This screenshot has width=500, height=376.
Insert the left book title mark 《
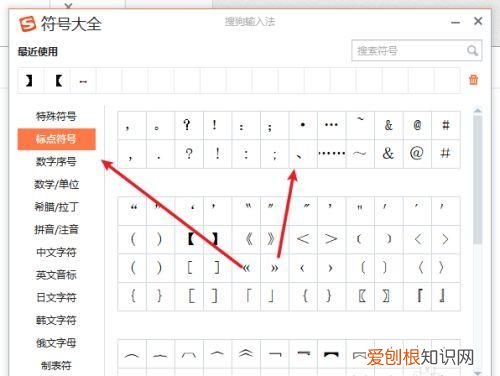[246, 239]
